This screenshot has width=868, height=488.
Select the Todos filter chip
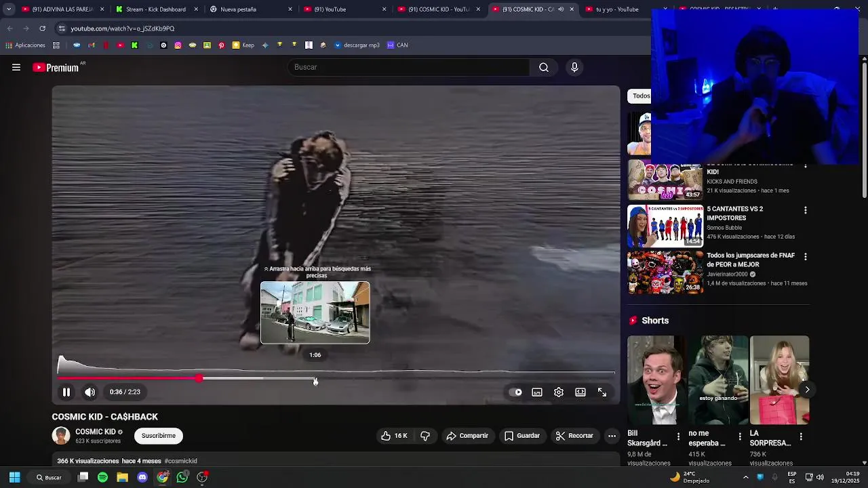[x=640, y=96]
